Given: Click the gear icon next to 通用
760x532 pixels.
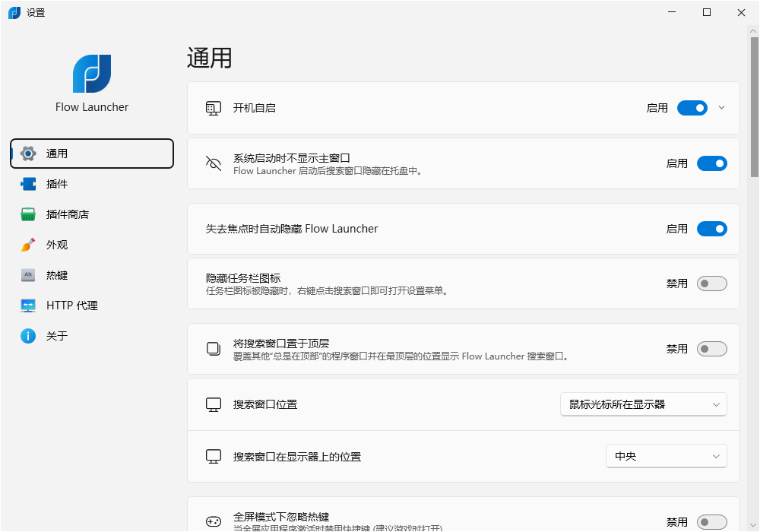Looking at the screenshot, I should (28, 154).
